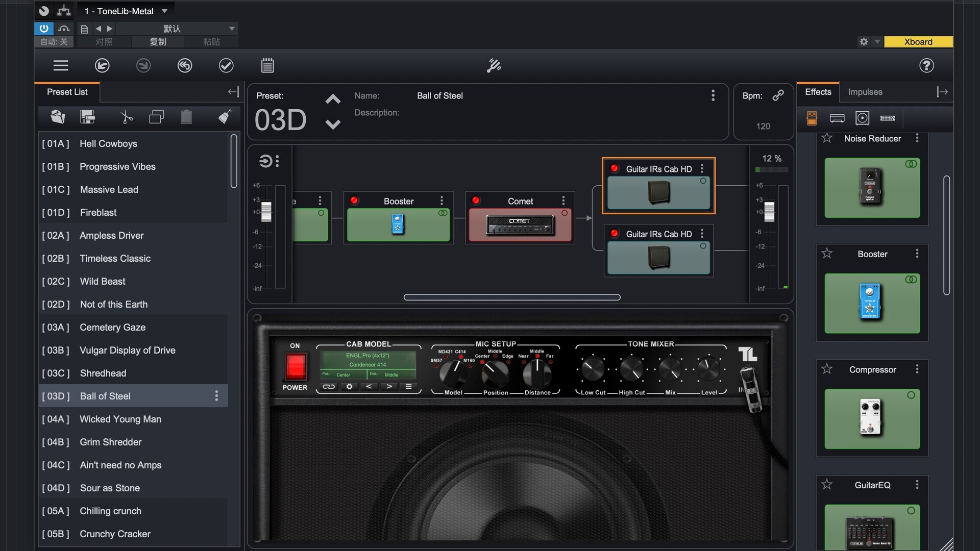Select previous cab model arrow button
The image size is (980, 551).
click(369, 386)
